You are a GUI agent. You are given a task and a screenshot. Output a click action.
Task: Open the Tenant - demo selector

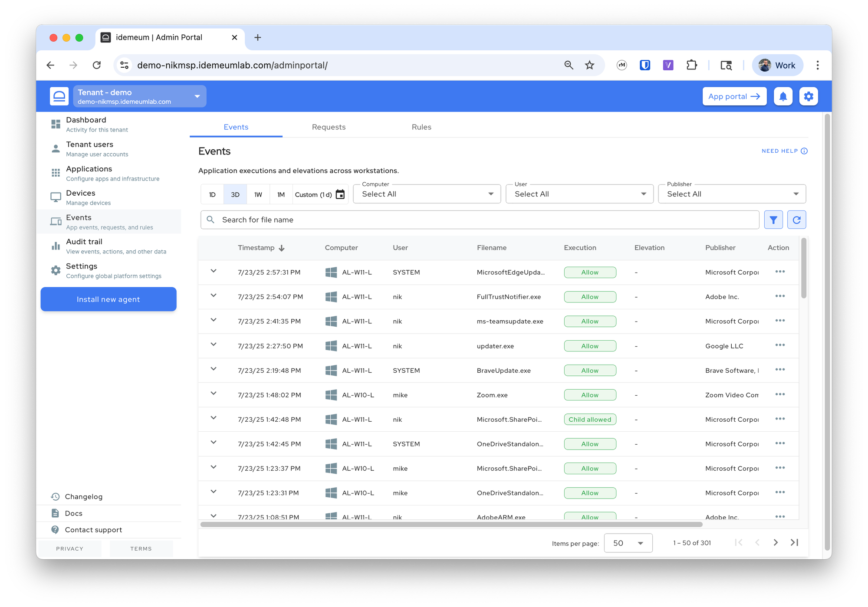point(140,96)
